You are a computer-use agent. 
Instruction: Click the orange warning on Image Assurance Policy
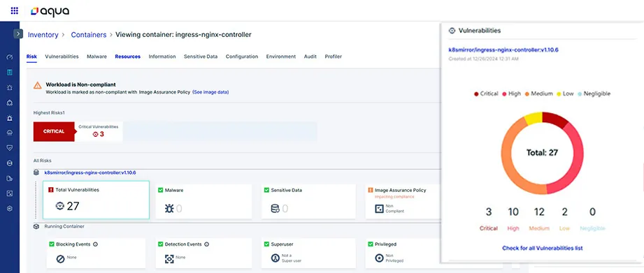(x=371, y=190)
